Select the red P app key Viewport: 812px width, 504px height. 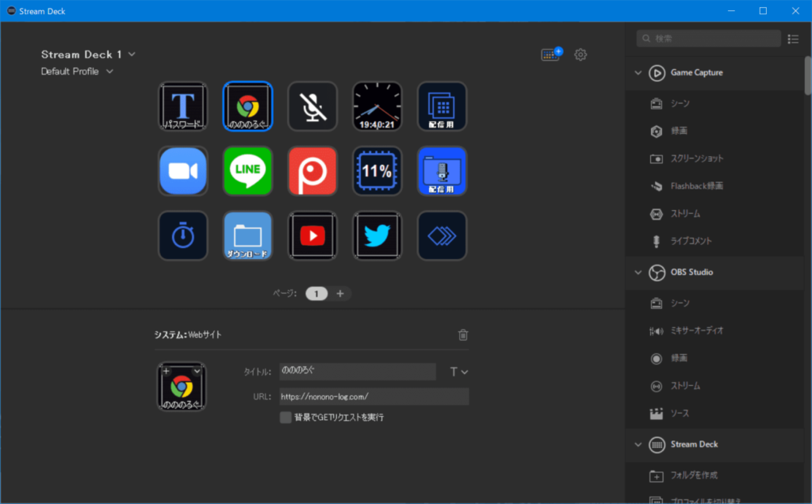coord(312,170)
